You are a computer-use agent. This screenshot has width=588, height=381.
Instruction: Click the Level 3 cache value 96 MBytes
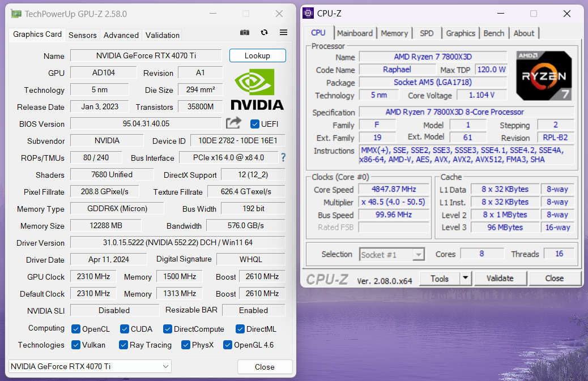click(505, 227)
